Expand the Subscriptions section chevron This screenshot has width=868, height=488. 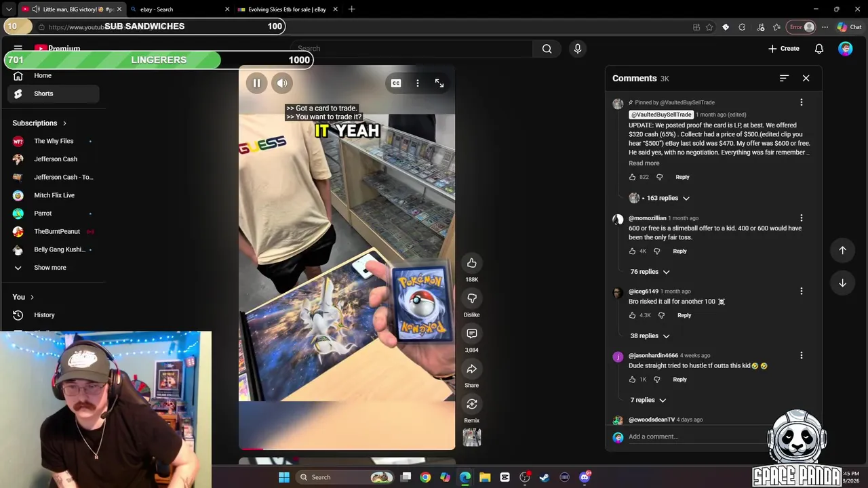tap(64, 123)
